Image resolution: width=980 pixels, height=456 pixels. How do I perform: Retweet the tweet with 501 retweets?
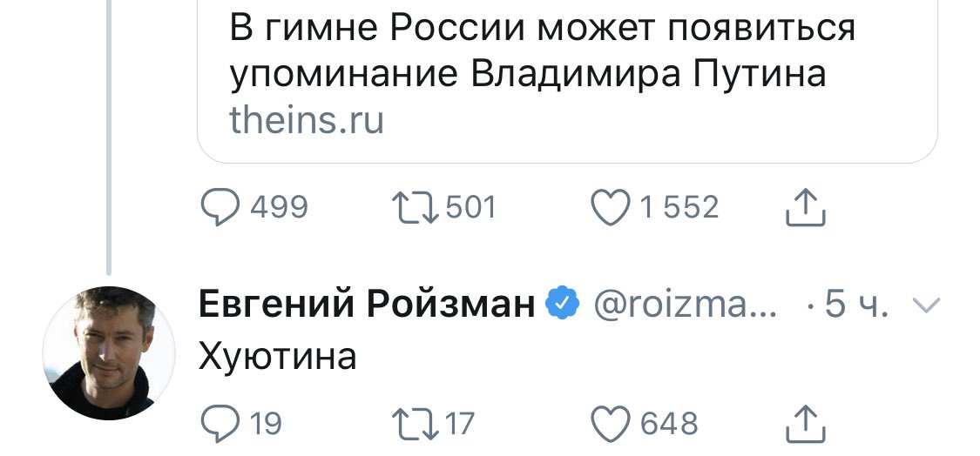(416, 207)
